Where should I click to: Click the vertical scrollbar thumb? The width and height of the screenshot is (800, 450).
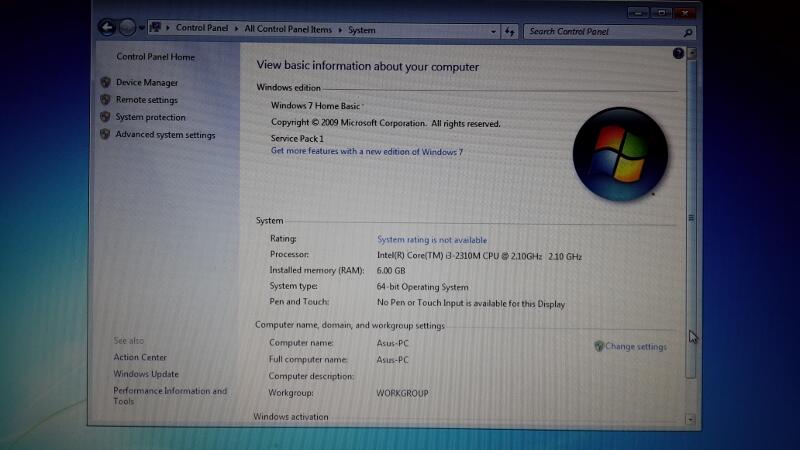point(691,218)
